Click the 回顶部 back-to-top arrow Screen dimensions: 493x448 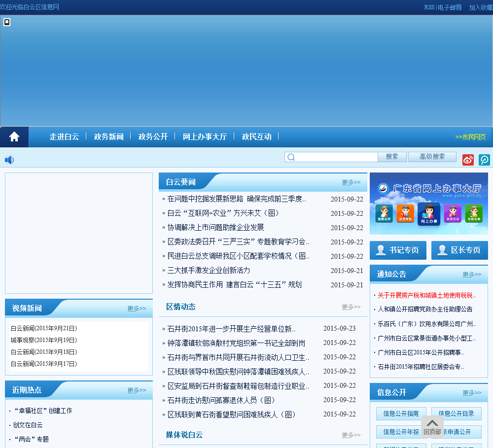(x=432, y=427)
